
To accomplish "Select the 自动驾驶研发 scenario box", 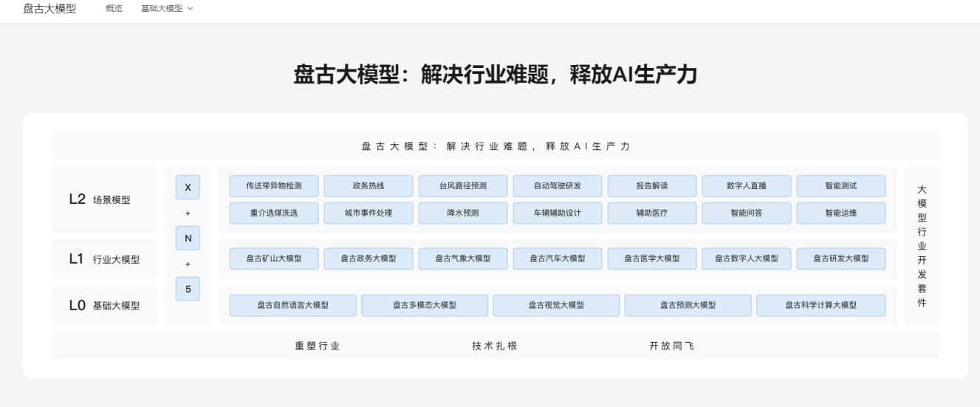I will [558, 186].
